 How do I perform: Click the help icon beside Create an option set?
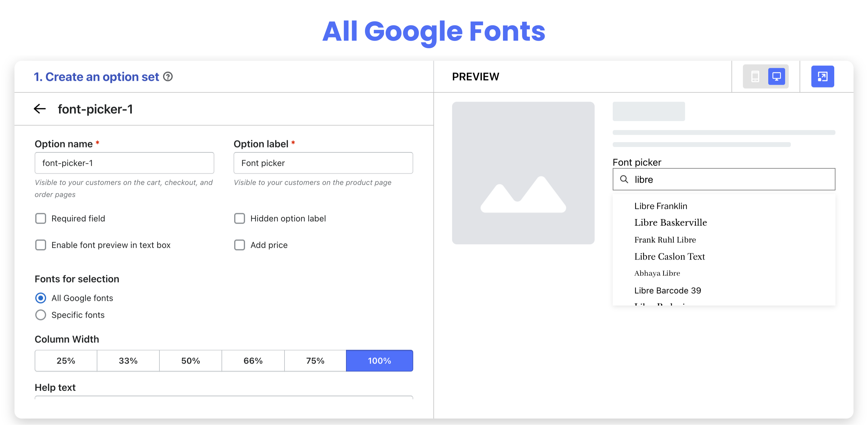point(168,77)
